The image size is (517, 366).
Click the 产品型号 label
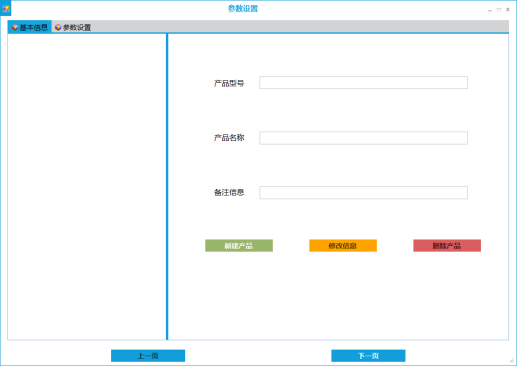tap(229, 83)
